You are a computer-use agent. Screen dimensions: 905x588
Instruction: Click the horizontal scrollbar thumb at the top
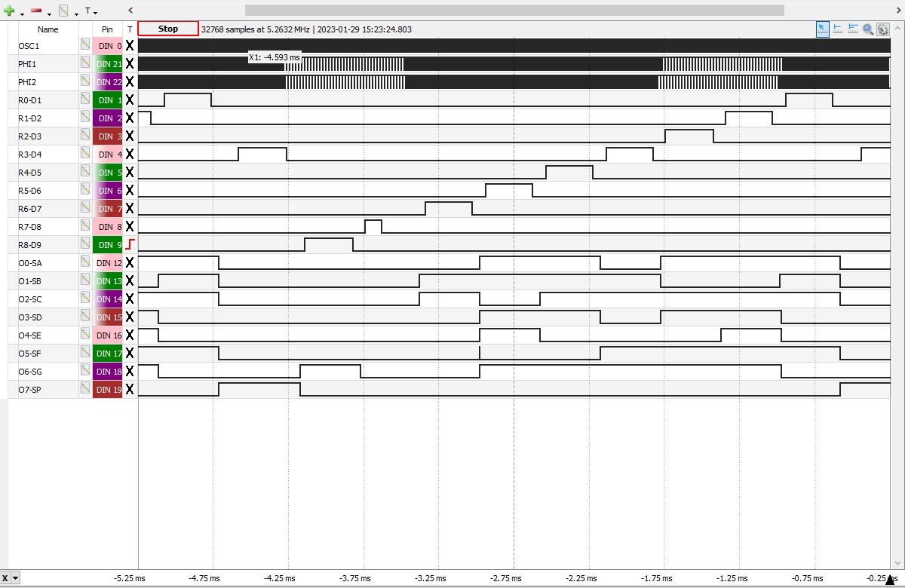pos(514,10)
